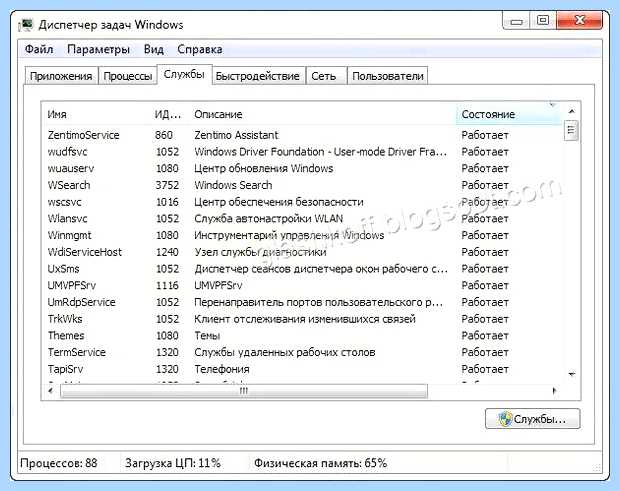
Task: Select the UMVPFSrv name cell
Action: (x=72, y=285)
